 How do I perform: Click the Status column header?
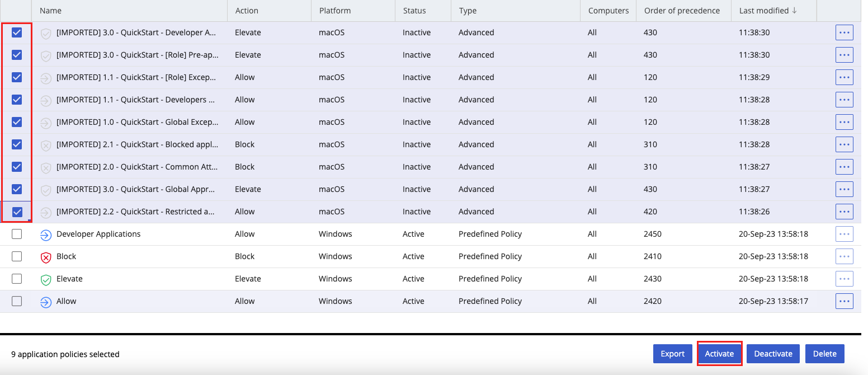point(413,10)
